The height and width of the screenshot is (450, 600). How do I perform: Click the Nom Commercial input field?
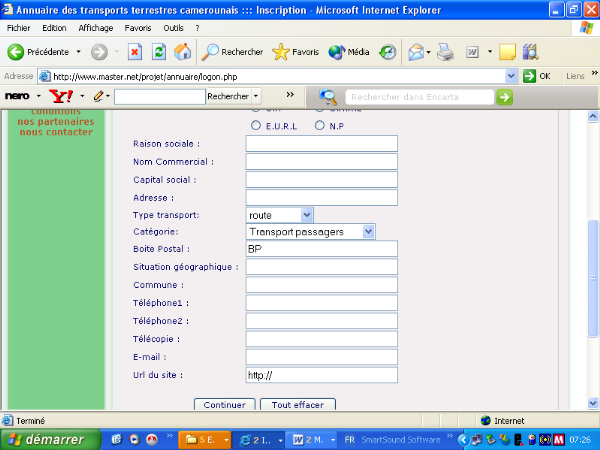coord(321,161)
